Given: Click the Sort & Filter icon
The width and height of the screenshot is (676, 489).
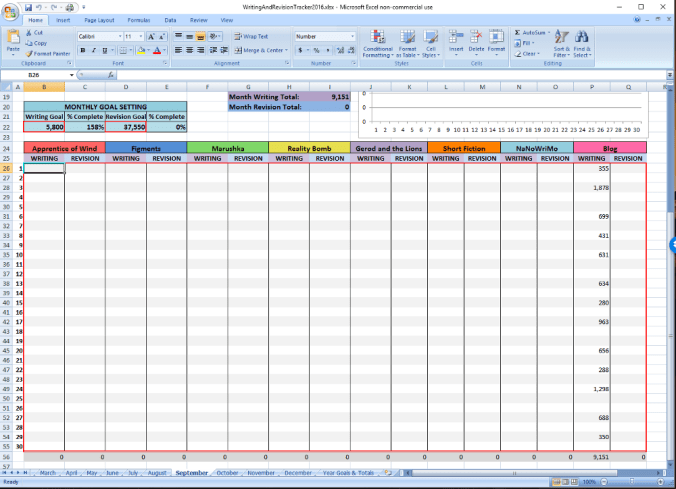Looking at the screenshot, I should click(x=561, y=43).
